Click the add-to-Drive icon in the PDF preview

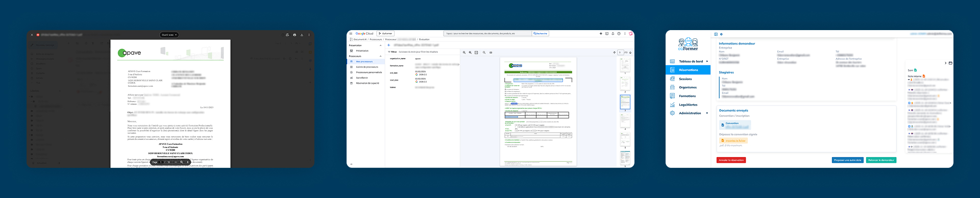287,35
